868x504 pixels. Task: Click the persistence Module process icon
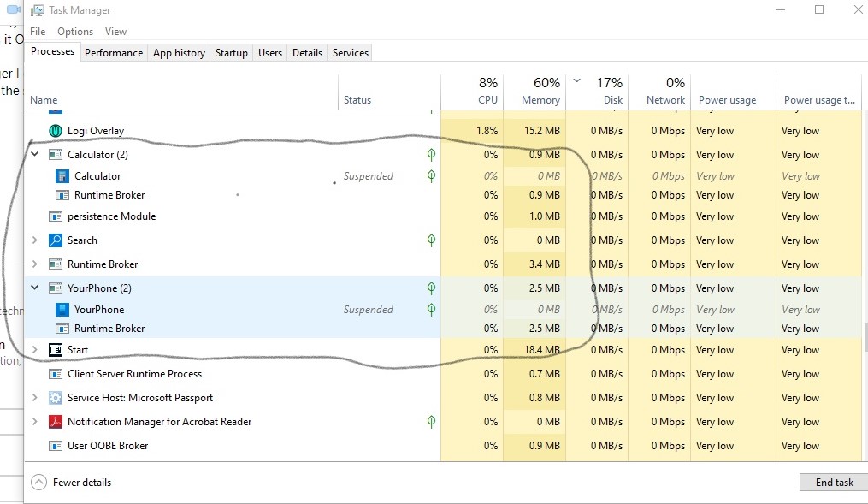(x=56, y=216)
